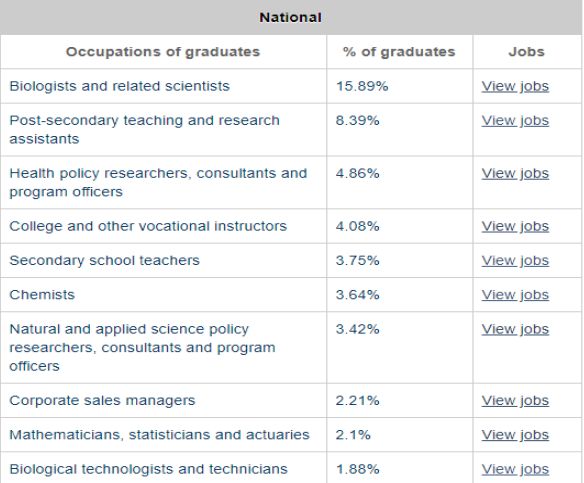Image resolution: width=584 pixels, height=483 pixels.
Task: Open View jobs for Secondary school teachers
Action: tap(515, 261)
